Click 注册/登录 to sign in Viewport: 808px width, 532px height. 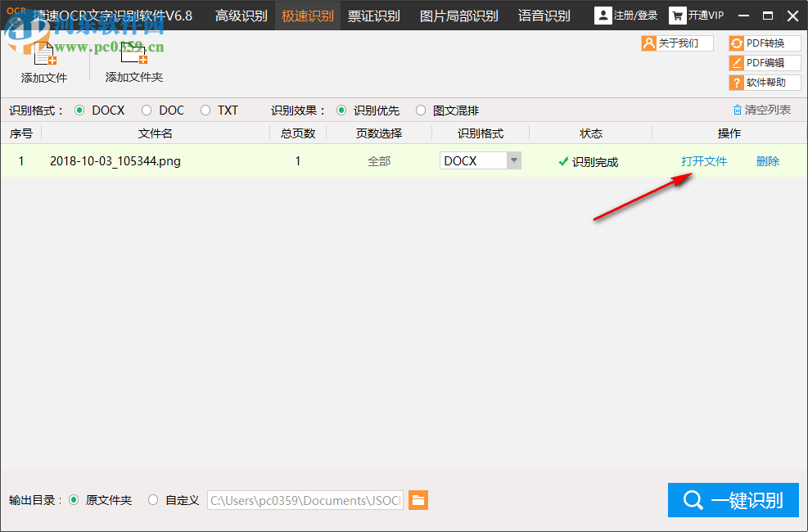point(626,15)
